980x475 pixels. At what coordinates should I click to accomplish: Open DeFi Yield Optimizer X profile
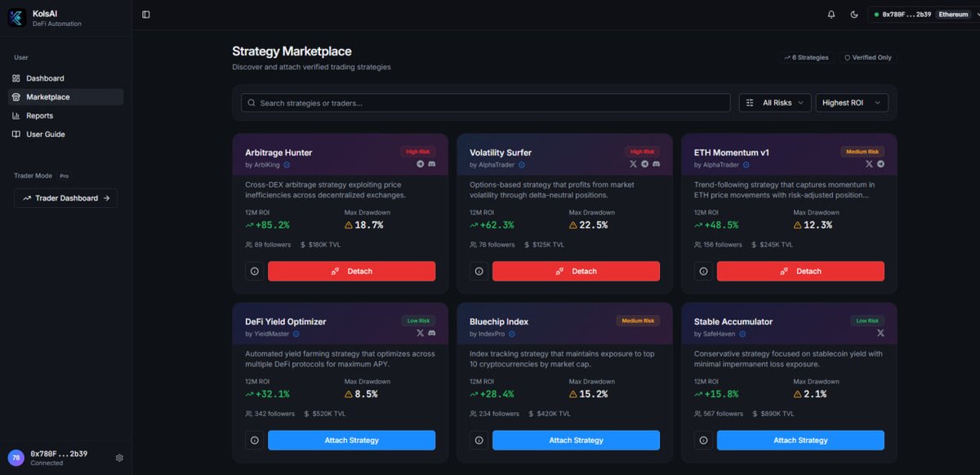click(x=421, y=333)
